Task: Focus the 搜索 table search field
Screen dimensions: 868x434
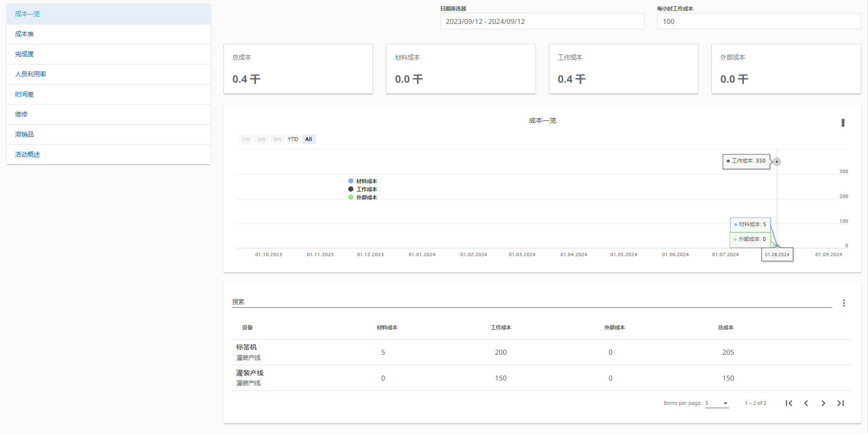Action: (x=531, y=302)
